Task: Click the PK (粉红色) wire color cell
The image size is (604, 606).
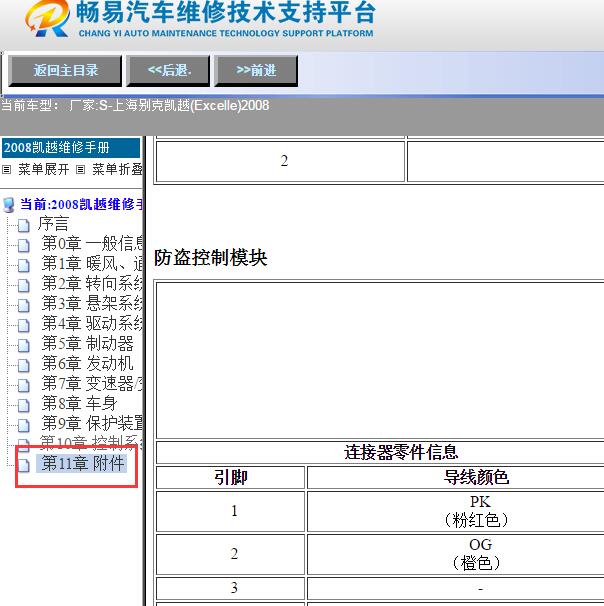Action: click(456, 511)
